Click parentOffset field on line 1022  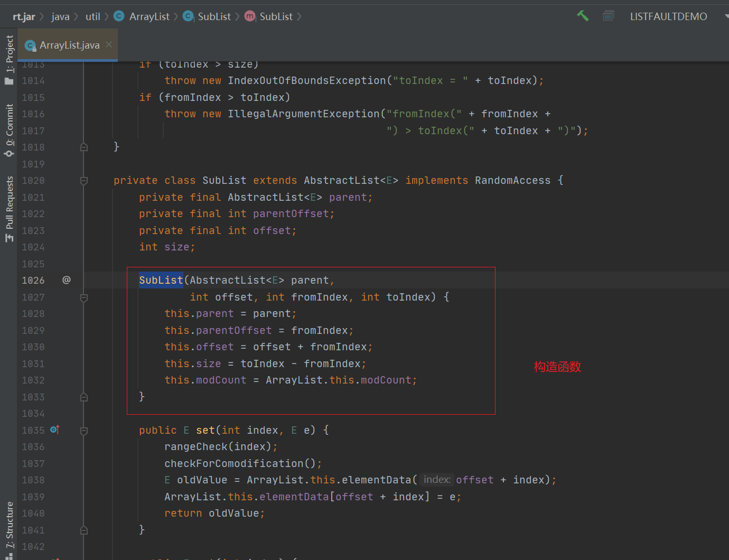click(291, 213)
